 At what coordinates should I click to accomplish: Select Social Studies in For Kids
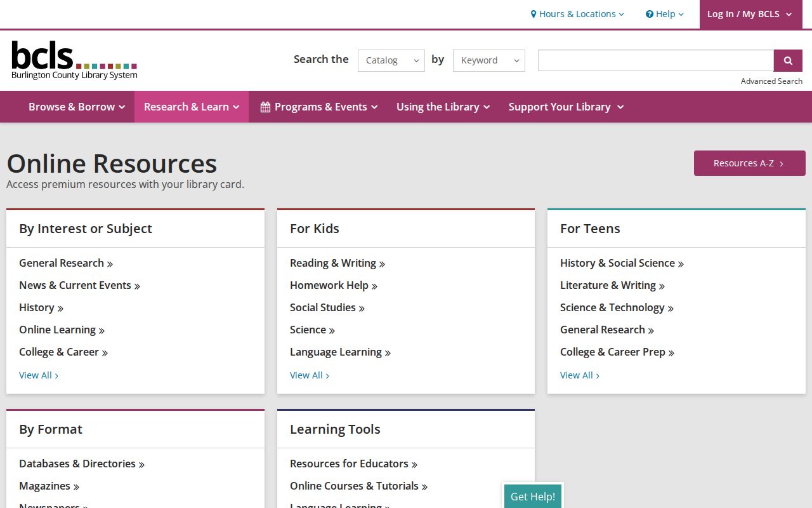tap(327, 307)
